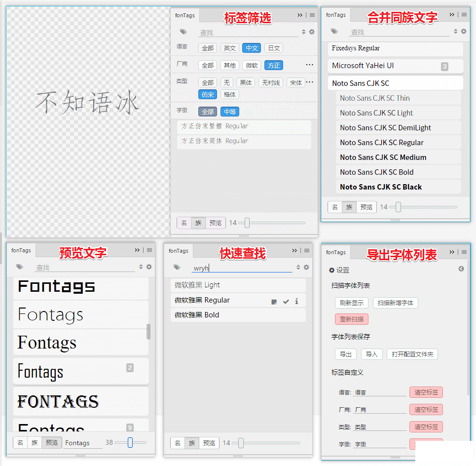Toggle the 中等 weight tag filter
The image size is (476, 466).
pyautogui.click(x=229, y=112)
